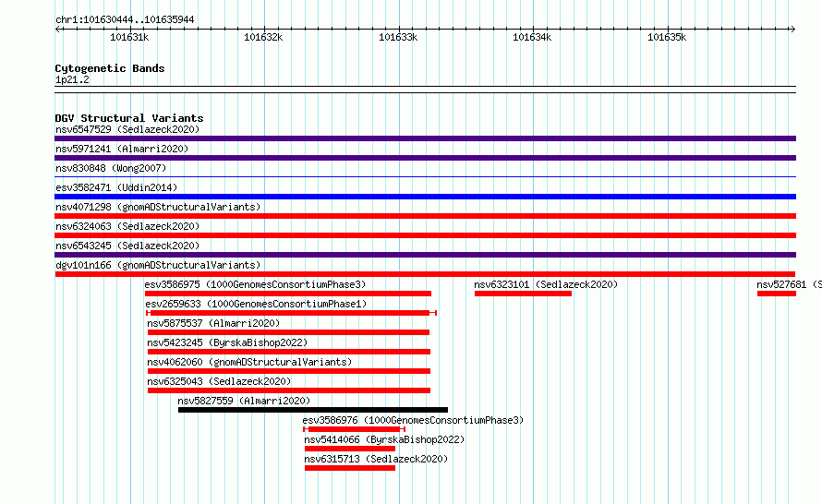Select the red bar of esv3586976
Viewport: 822px width, 504px height.
tap(355, 429)
